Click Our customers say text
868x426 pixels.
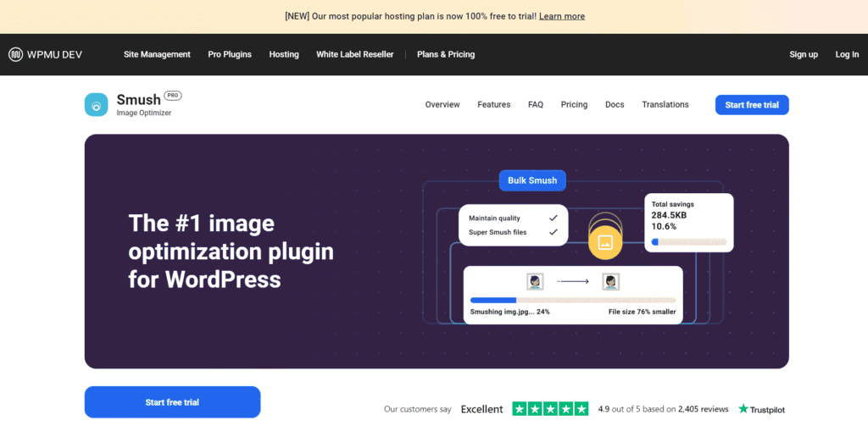[418, 409]
